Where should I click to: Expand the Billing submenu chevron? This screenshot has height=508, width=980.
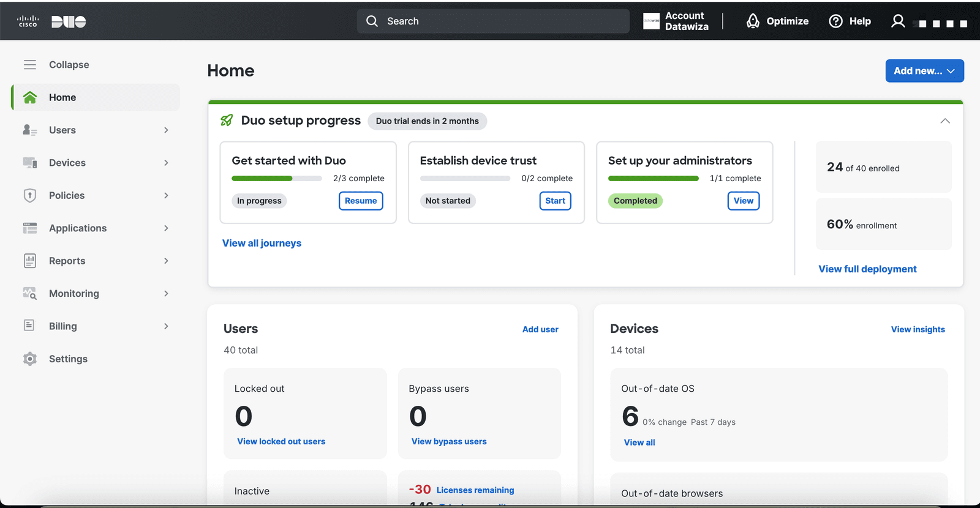pos(166,326)
